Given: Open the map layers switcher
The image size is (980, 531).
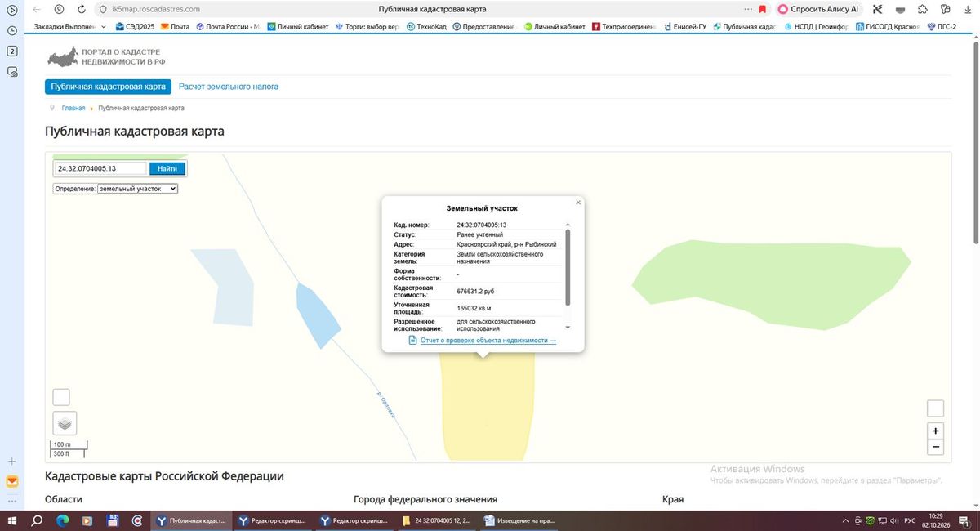Looking at the screenshot, I should point(65,423).
